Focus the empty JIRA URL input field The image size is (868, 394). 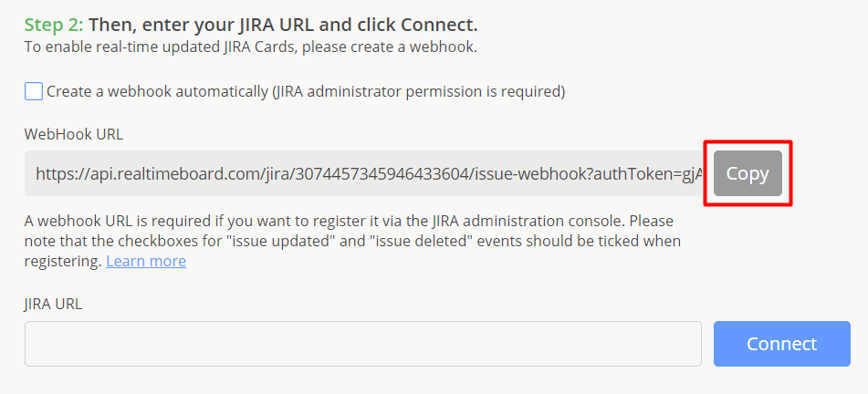362,344
